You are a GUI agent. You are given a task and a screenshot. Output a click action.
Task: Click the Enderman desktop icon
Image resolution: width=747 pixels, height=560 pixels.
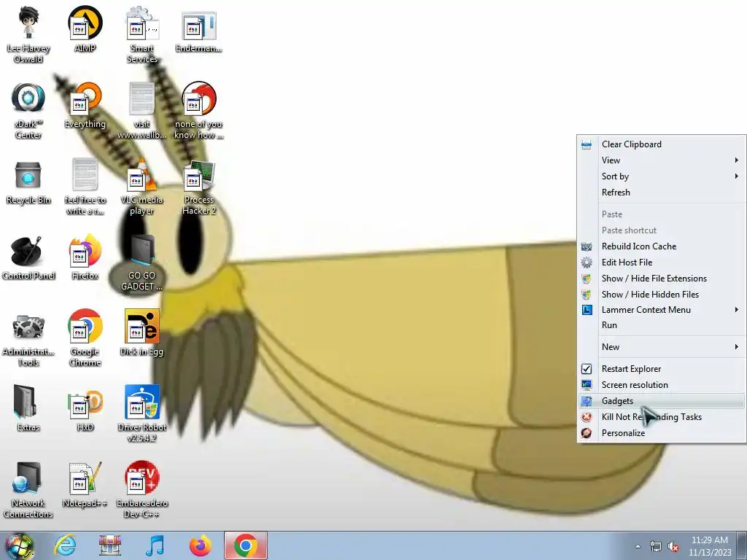(x=198, y=29)
